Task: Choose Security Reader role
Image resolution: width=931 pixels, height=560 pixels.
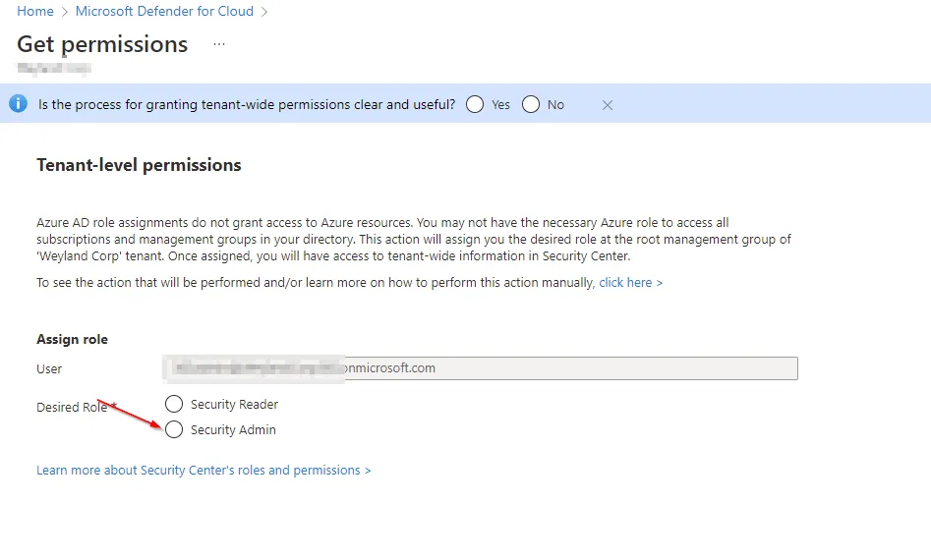Action: [174, 404]
